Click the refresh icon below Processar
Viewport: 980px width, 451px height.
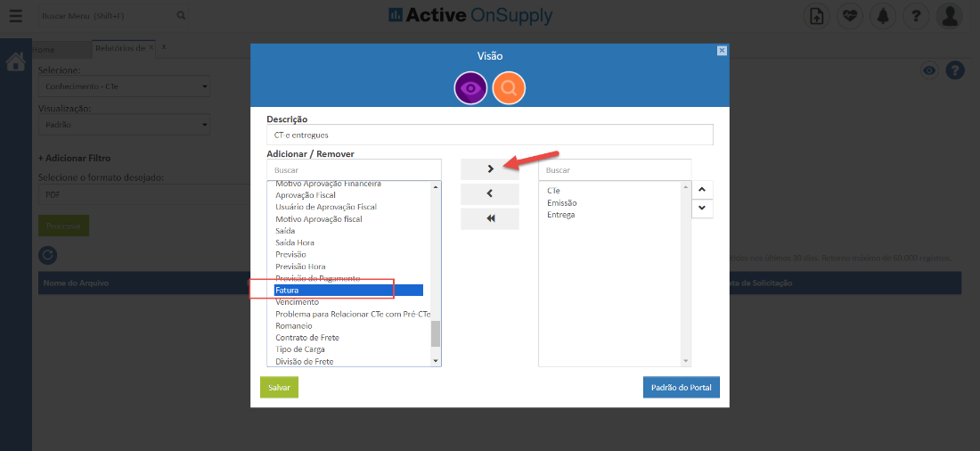pyautogui.click(x=47, y=255)
